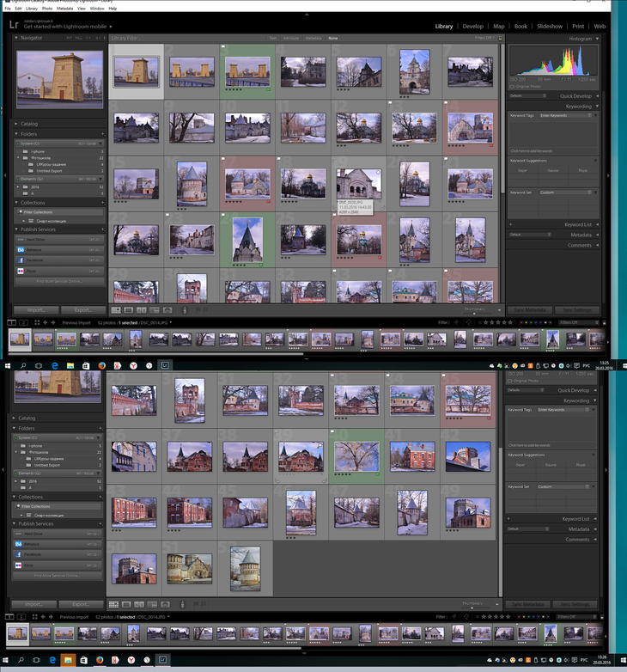This screenshot has height=672, width=627.
Task: Switch to Grid view in upper window toolbar
Action: (x=116, y=310)
